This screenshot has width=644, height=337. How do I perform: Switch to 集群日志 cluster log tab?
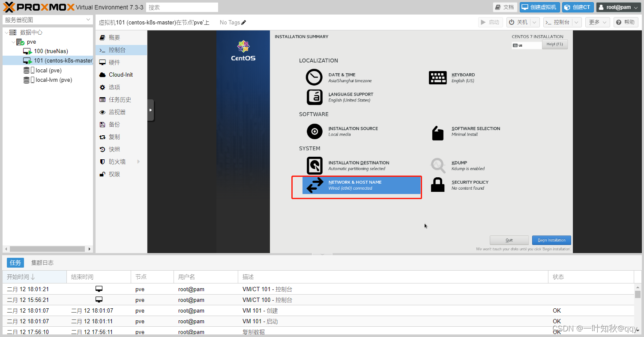pos(42,263)
